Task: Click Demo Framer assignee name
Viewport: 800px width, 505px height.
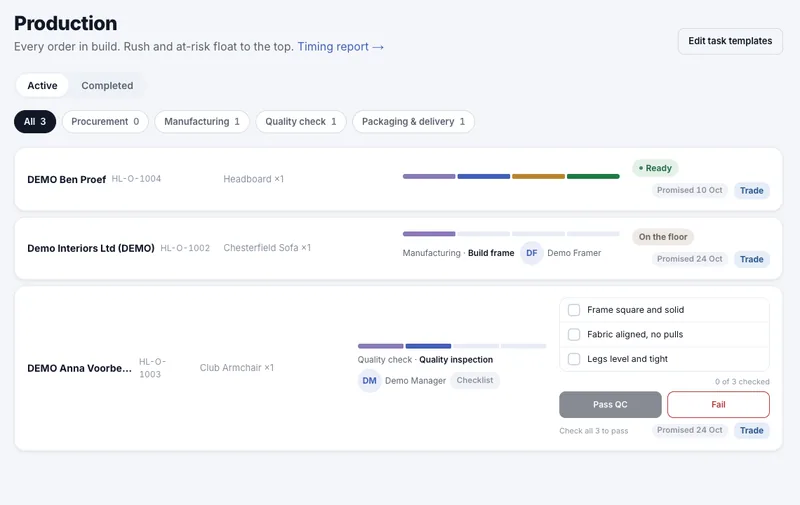Action: tap(574, 253)
